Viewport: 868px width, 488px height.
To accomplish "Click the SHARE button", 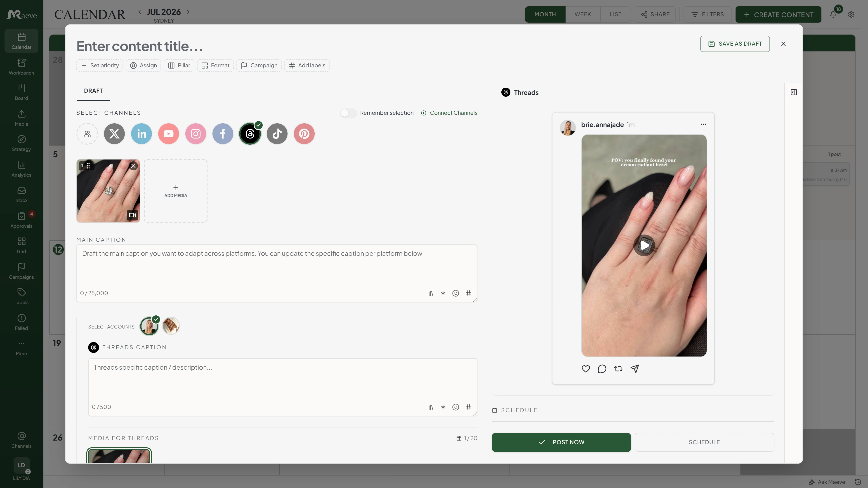I will coord(655,14).
